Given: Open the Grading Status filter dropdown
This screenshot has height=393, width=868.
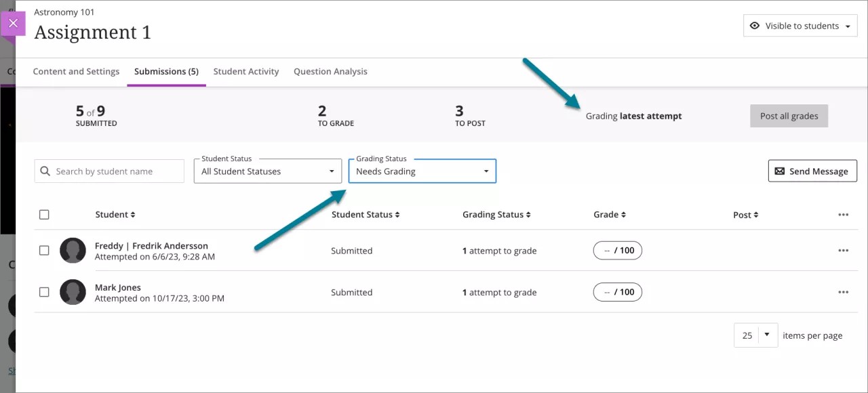Looking at the screenshot, I should pos(422,171).
